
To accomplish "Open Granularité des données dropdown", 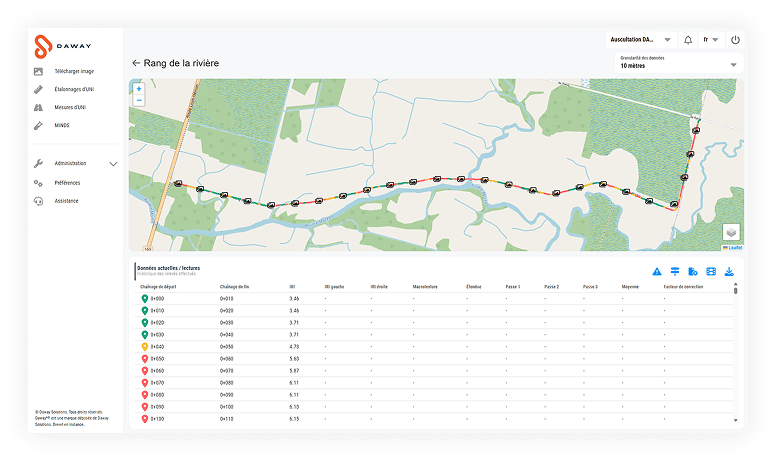I will pos(678,65).
